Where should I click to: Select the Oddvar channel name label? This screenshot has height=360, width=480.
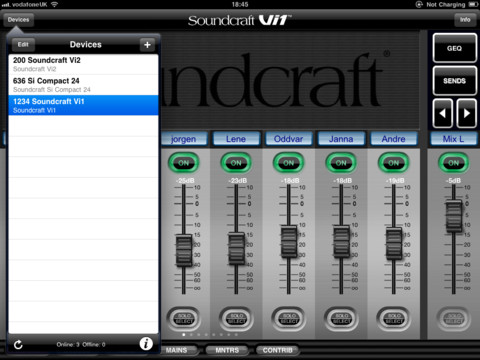(289, 139)
